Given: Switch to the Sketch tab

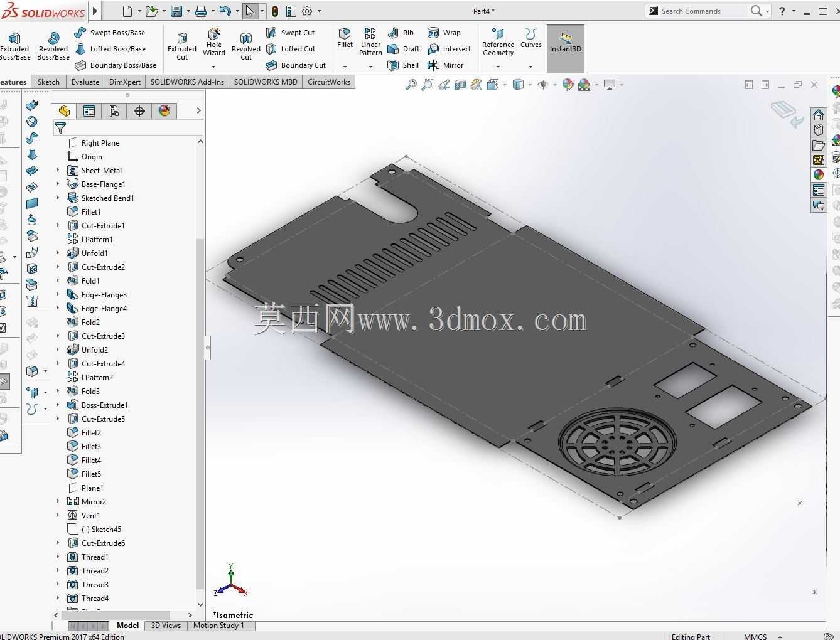Looking at the screenshot, I should [48, 82].
